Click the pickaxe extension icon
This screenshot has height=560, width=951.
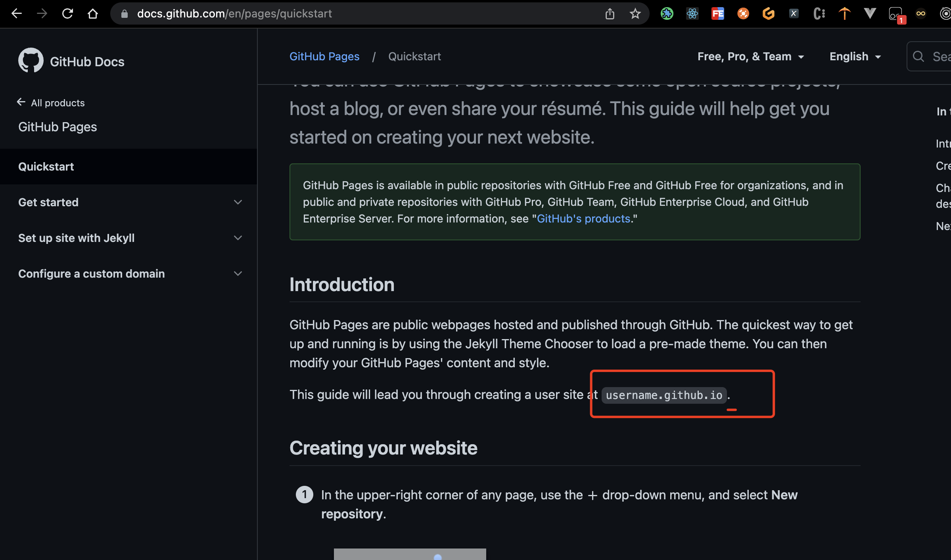click(844, 13)
